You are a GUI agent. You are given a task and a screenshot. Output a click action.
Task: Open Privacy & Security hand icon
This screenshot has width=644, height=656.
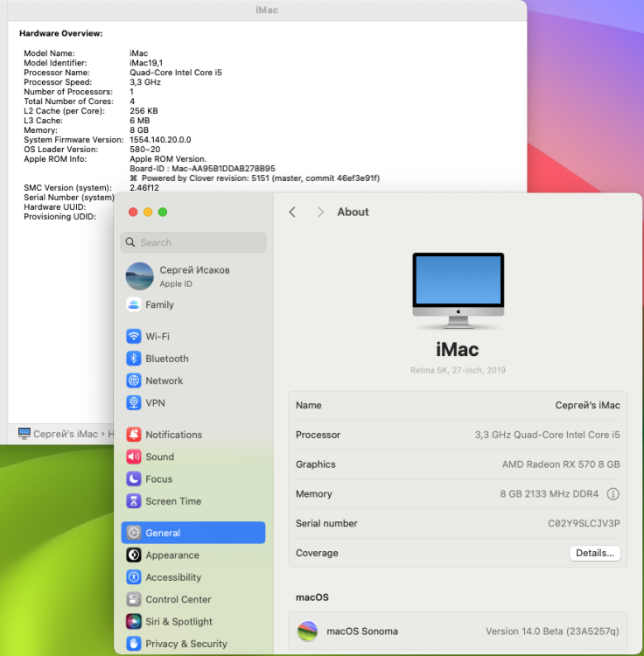[x=134, y=644]
